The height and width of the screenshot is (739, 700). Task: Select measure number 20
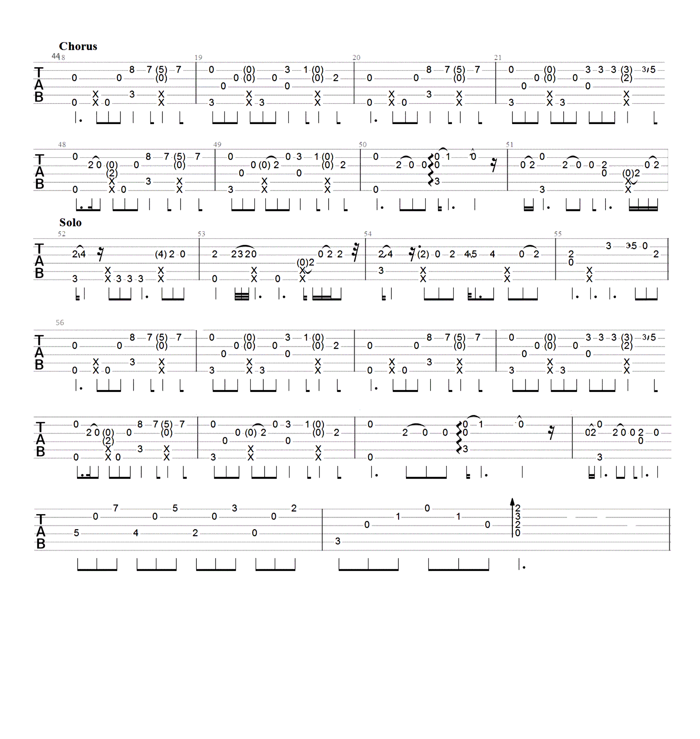356,58
